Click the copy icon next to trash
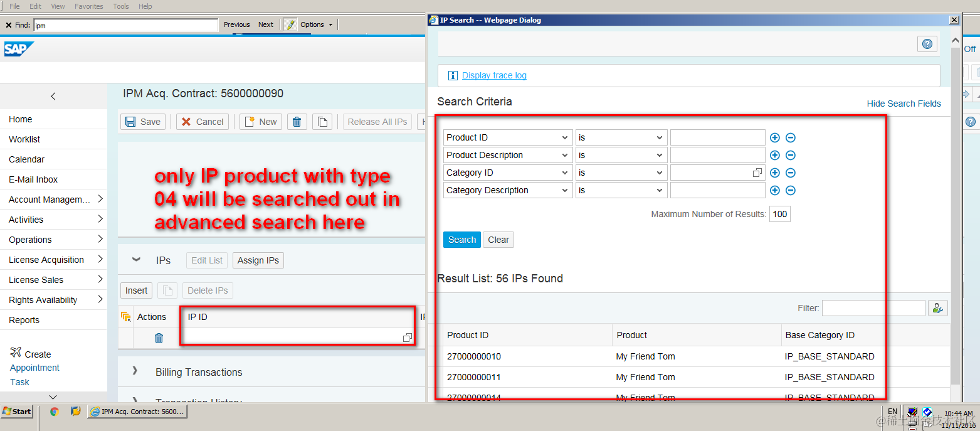 tap(322, 122)
